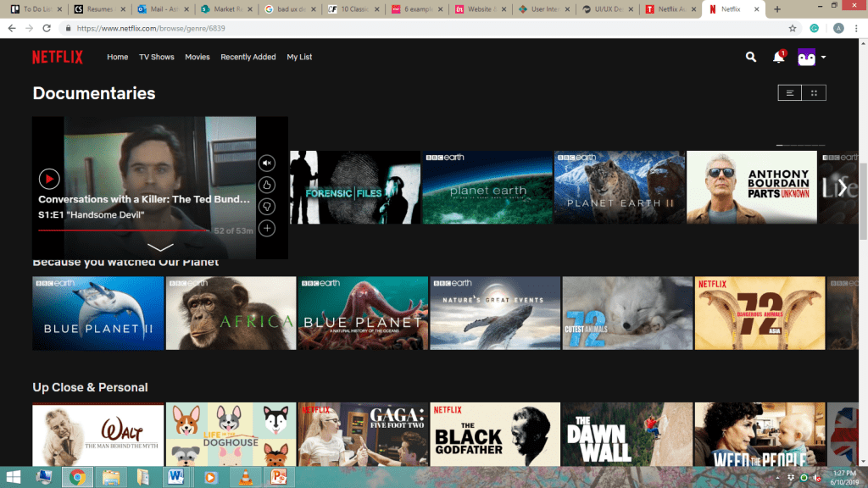868x488 pixels.
Task: Switch to the Mail tab
Action: tap(164, 8)
